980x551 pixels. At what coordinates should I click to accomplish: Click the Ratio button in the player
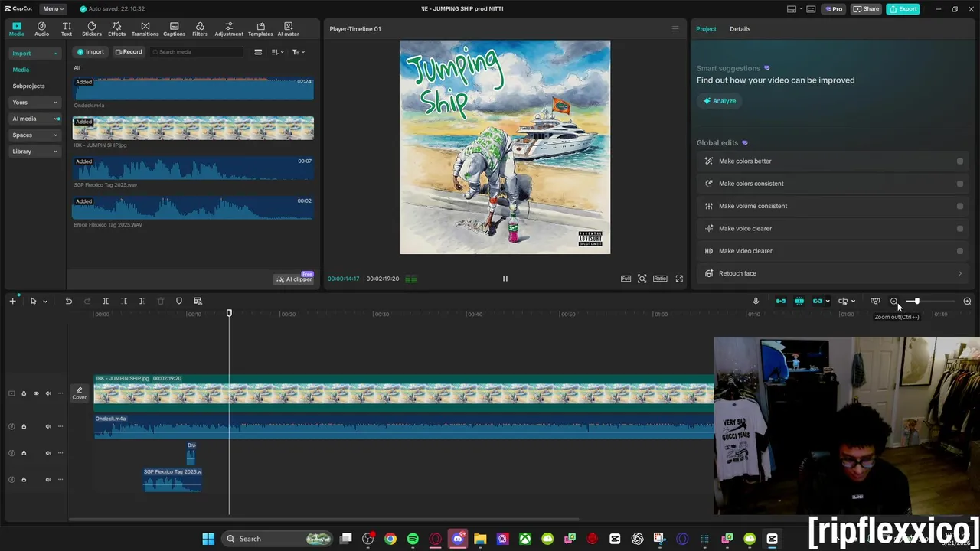(660, 279)
